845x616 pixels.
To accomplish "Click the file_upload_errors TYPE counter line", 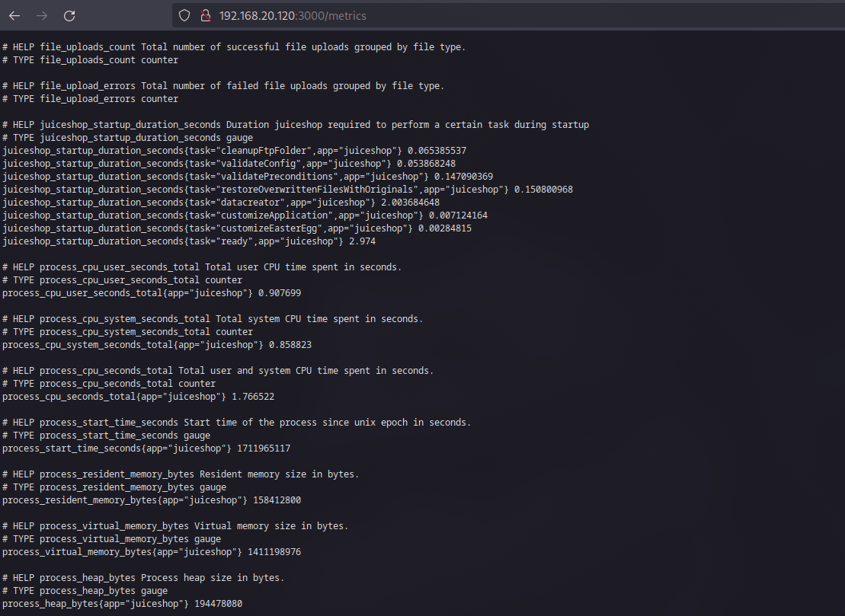I will (91, 99).
